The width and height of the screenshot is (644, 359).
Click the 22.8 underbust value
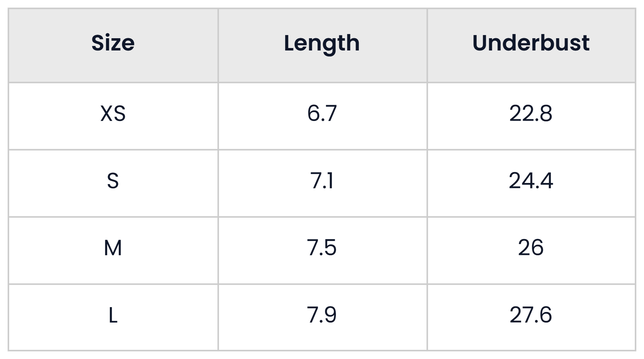point(531,114)
